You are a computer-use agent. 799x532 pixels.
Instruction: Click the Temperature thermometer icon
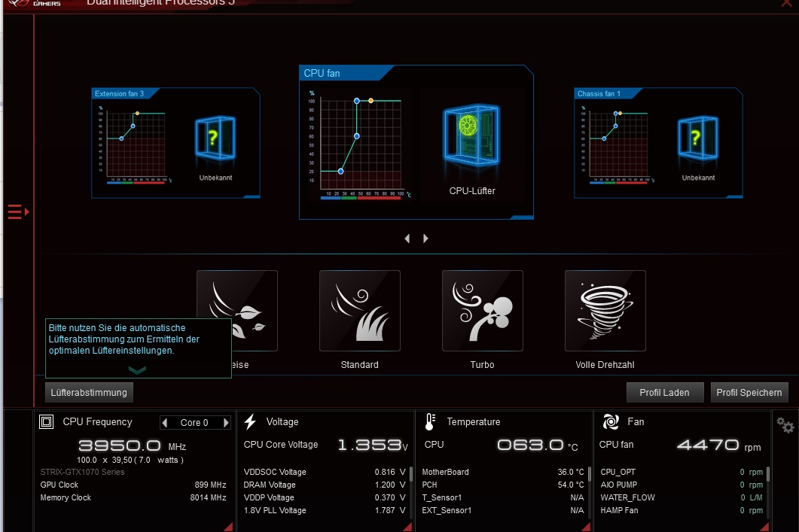pos(430,421)
